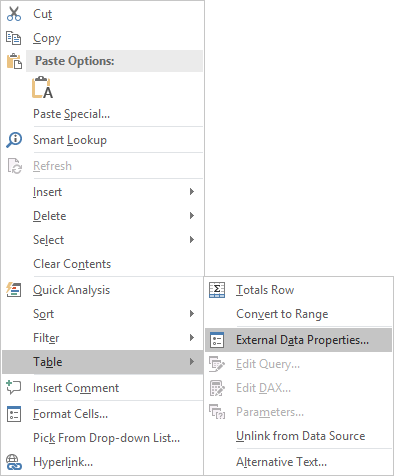Open the Sort menu entry

(x=102, y=314)
